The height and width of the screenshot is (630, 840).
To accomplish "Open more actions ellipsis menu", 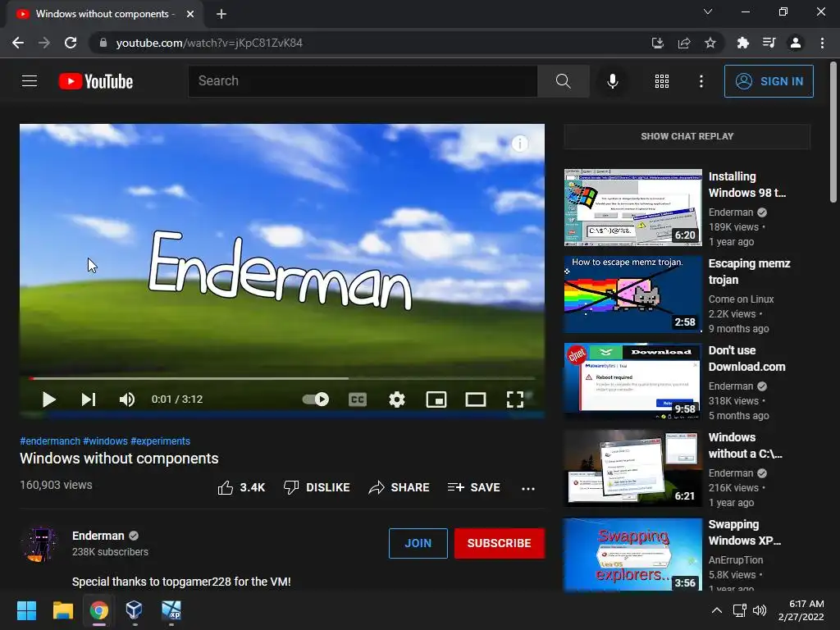I will click(528, 488).
